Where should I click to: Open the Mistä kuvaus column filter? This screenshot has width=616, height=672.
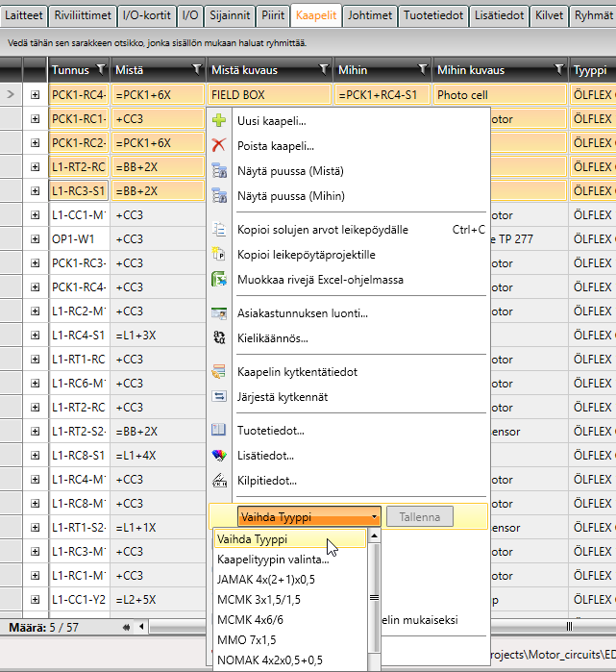point(324,70)
